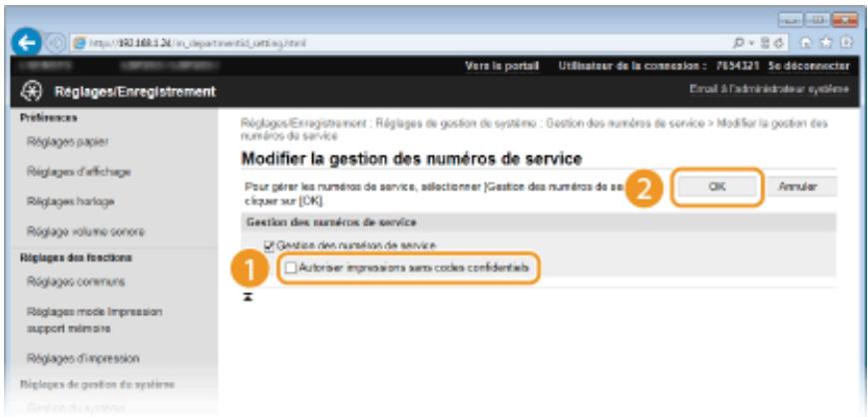The image size is (868, 417).
Task: Click the Annuler button
Action: [x=797, y=188]
